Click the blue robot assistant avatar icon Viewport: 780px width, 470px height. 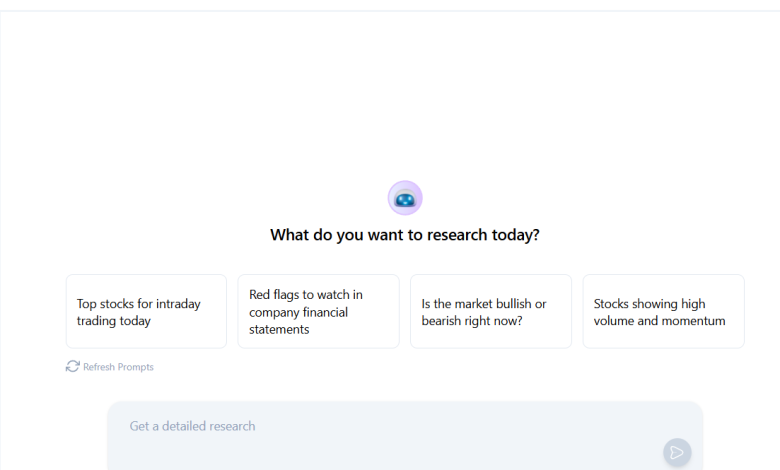(405, 199)
